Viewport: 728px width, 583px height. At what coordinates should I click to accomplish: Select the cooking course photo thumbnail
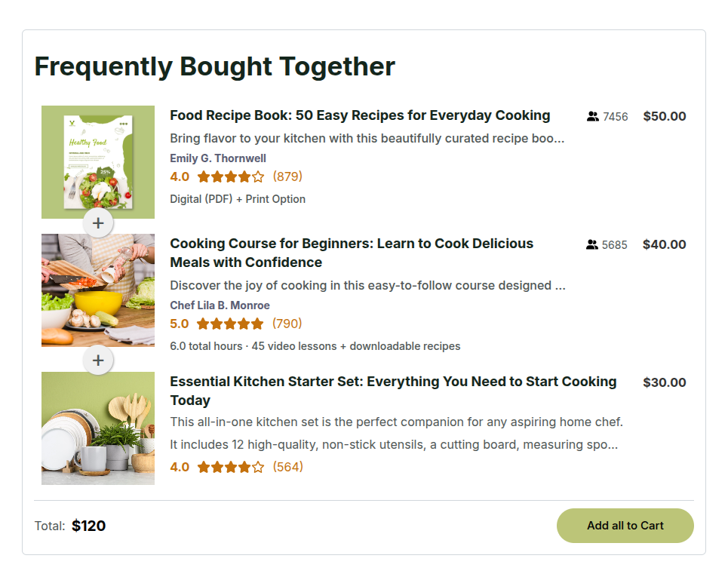(98, 290)
